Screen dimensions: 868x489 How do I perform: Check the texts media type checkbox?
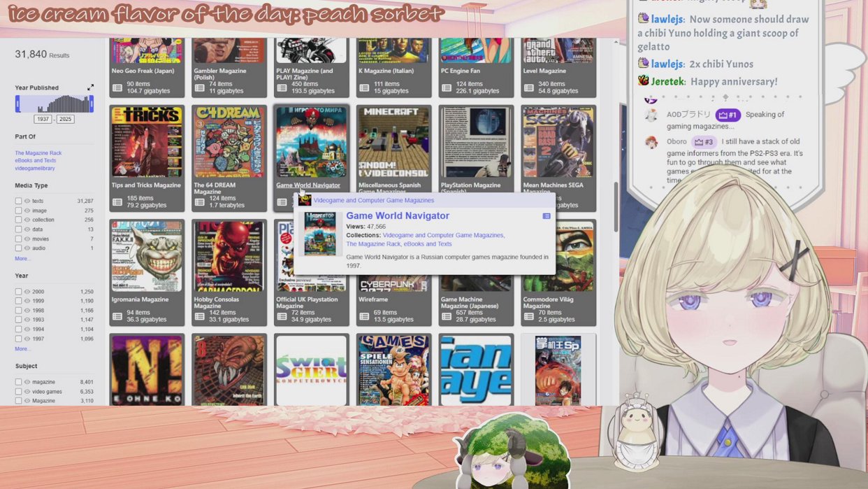coord(19,201)
